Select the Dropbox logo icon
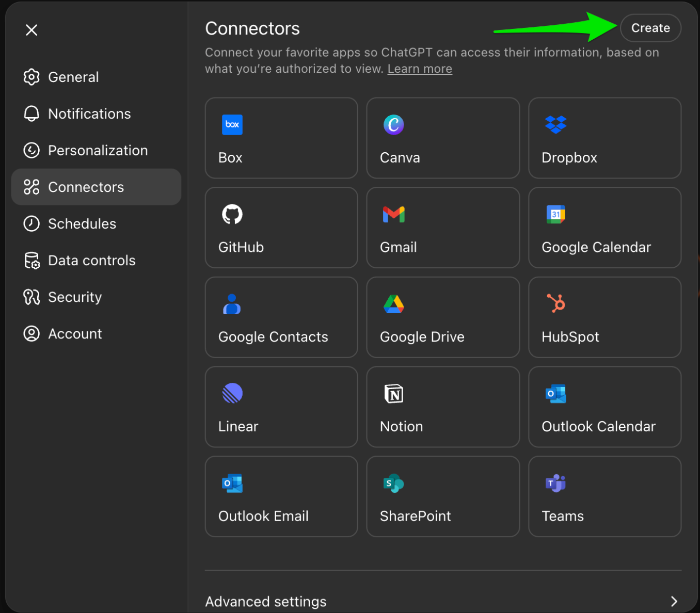Image resolution: width=700 pixels, height=613 pixels. [555, 124]
